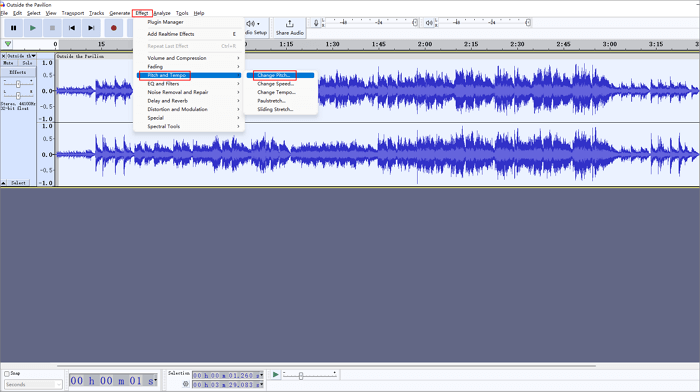Solo the Outside the Pavilion track
This screenshot has width=700, height=392.
pyautogui.click(x=27, y=63)
